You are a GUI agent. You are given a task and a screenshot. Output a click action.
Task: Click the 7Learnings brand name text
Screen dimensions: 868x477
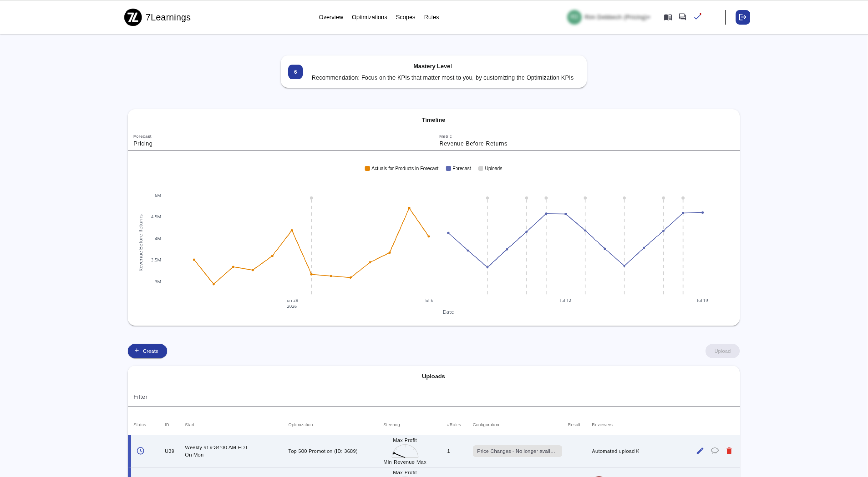pyautogui.click(x=168, y=17)
